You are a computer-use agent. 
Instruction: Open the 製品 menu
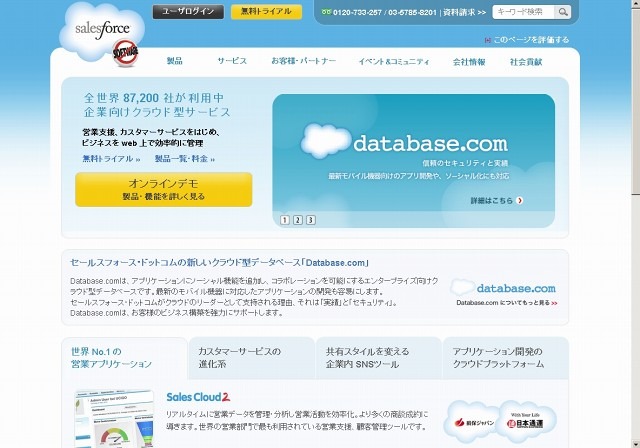coord(175,61)
